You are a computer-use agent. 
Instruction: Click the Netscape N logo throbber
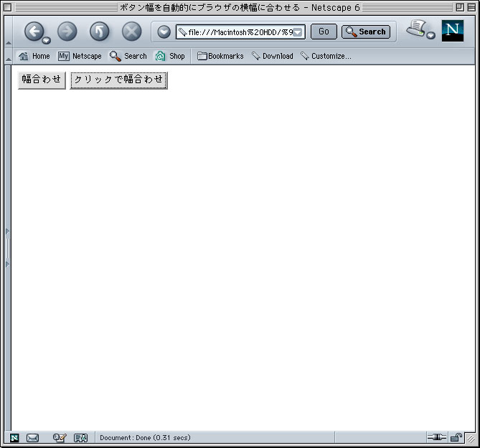(453, 31)
